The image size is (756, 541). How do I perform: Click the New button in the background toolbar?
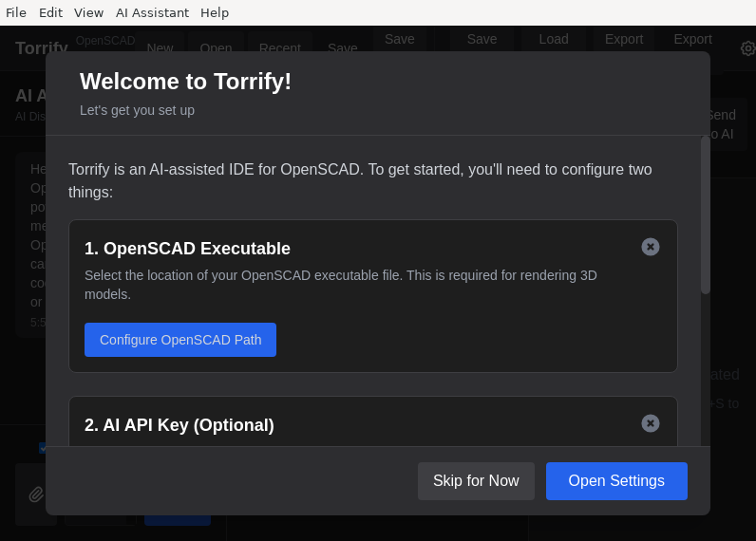pos(161,44)
